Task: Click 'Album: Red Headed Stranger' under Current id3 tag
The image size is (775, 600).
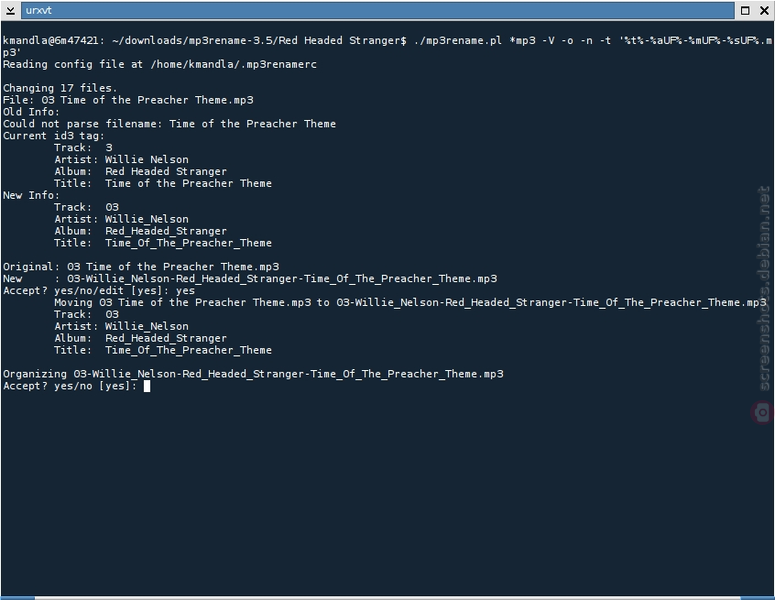Action: [140, 171]
